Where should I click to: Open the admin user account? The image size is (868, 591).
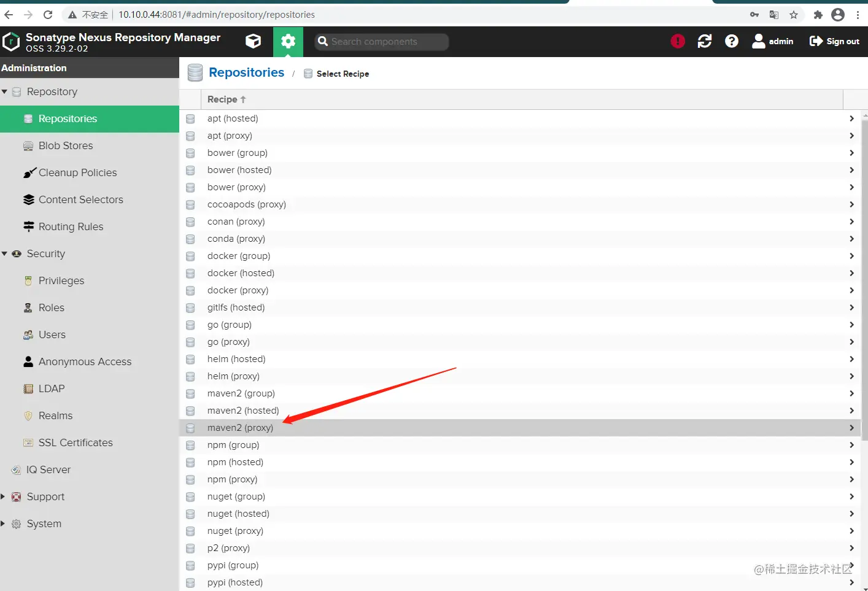(773, 41)
